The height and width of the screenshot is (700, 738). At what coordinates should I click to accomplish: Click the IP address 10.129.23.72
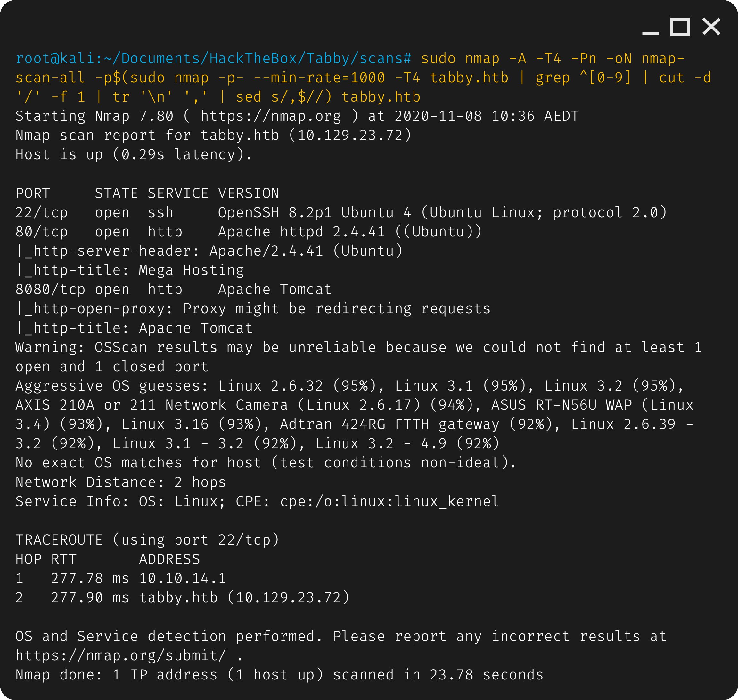pyautogui.click(x=352, y=135)
